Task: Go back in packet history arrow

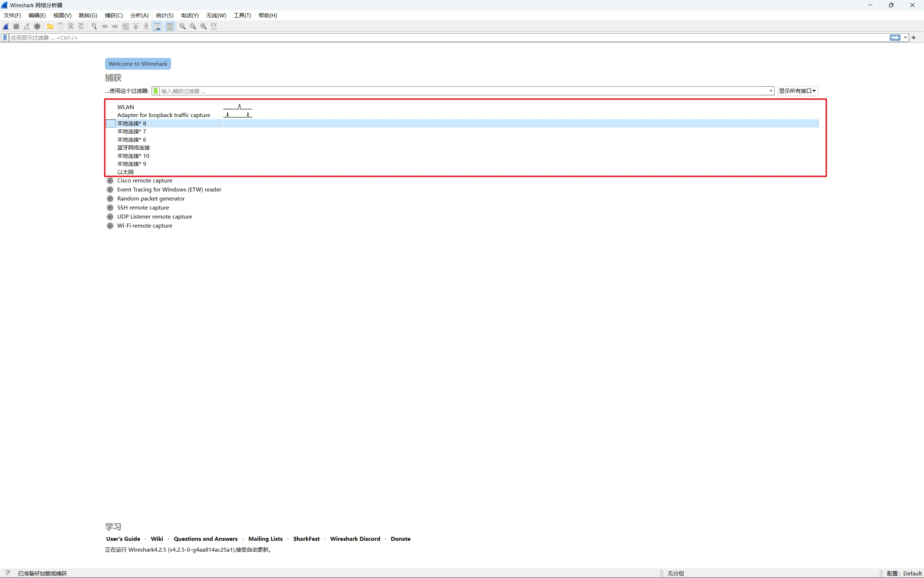Action: tap(105, 26)
